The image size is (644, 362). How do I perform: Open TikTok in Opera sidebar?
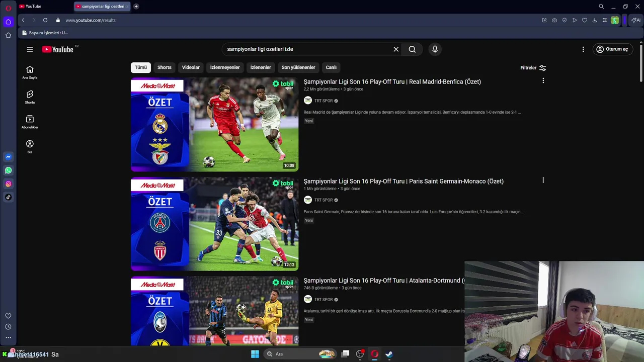pyautogui.click(x=8, y=197)
